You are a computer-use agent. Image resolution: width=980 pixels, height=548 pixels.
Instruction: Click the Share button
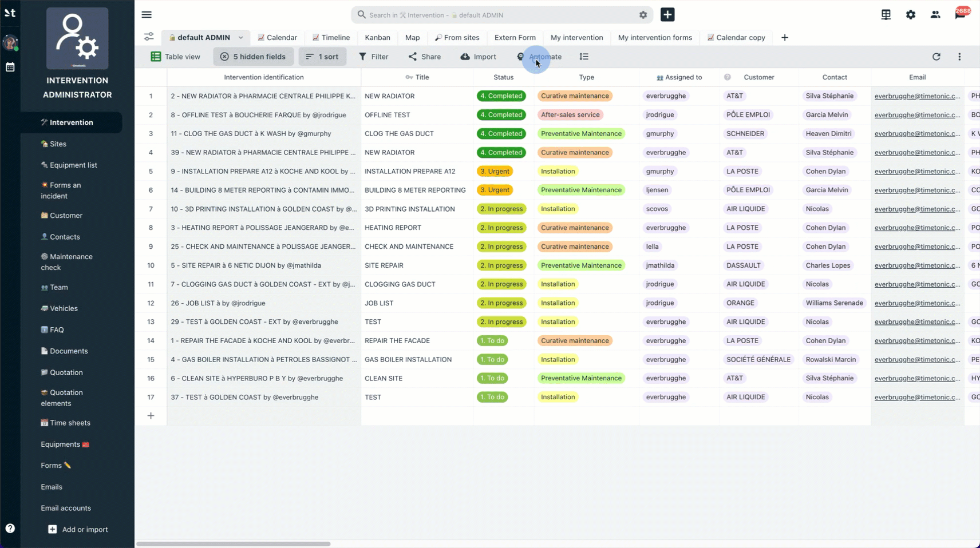424,57
